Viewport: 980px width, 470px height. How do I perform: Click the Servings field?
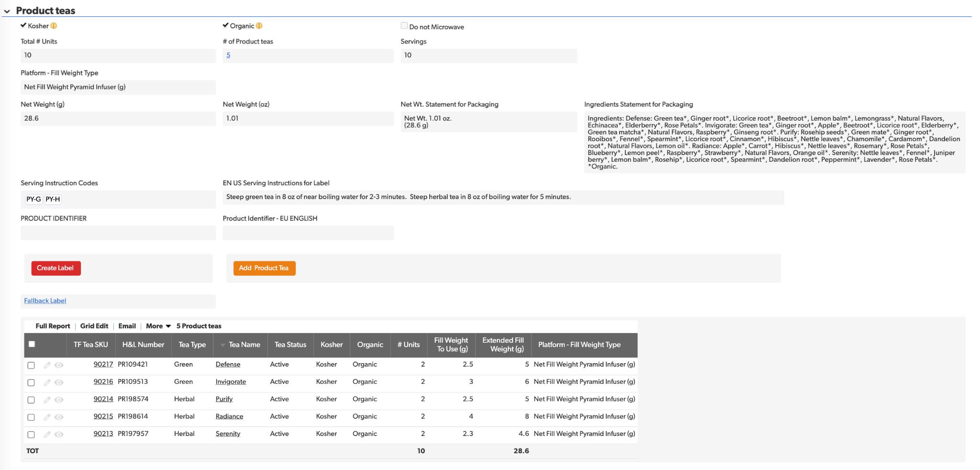(x=489, y=56)
